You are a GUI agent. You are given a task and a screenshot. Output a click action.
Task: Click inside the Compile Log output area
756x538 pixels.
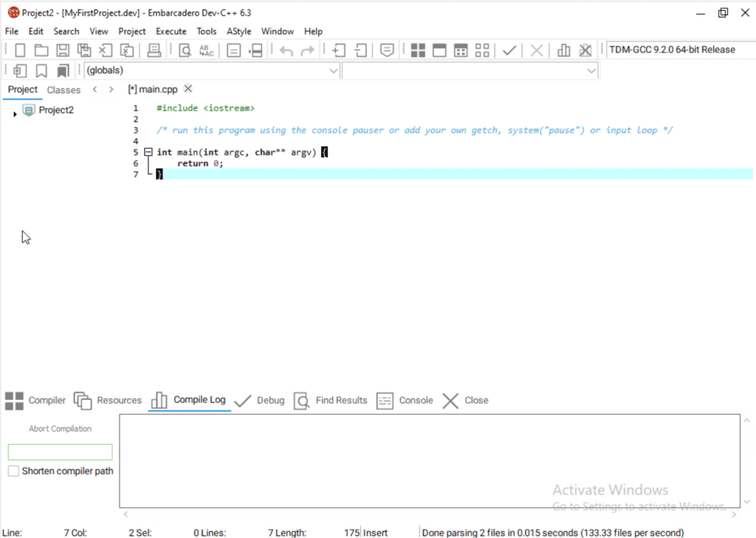point(430,461)
